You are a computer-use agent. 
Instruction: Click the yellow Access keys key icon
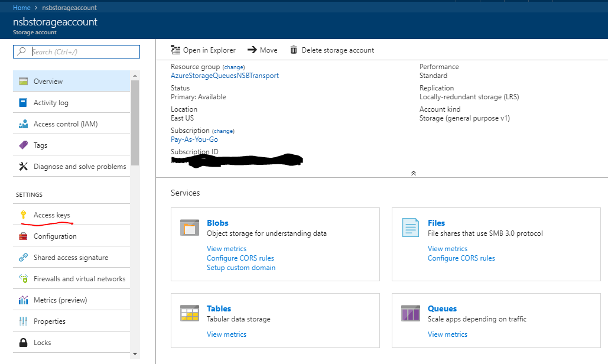(x=23, y=214)
